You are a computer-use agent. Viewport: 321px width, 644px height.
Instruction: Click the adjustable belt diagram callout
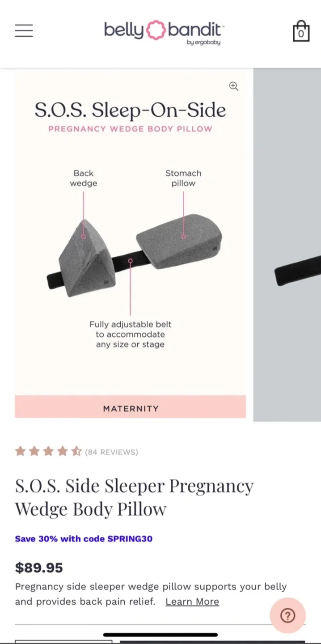pos(130,335)
